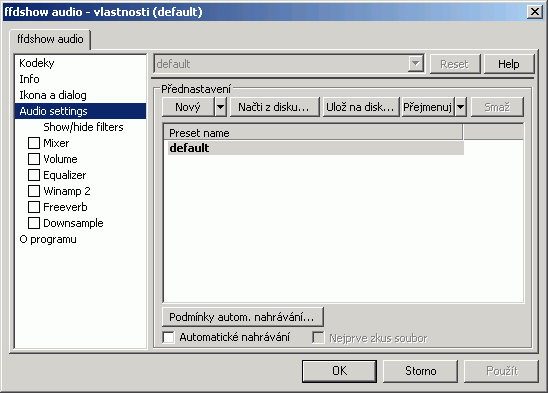Expand the arrow next to Přejmenuj
This screenshot has height=393, width=548.
[x=461, y=107]
